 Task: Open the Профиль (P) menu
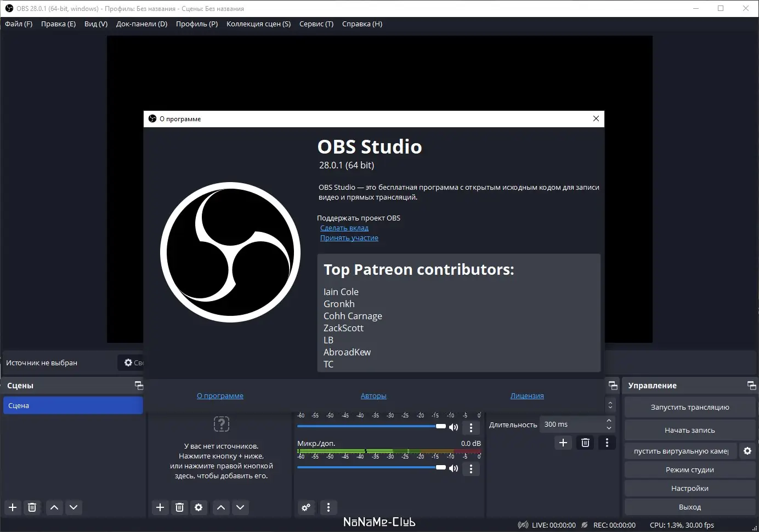197,24
